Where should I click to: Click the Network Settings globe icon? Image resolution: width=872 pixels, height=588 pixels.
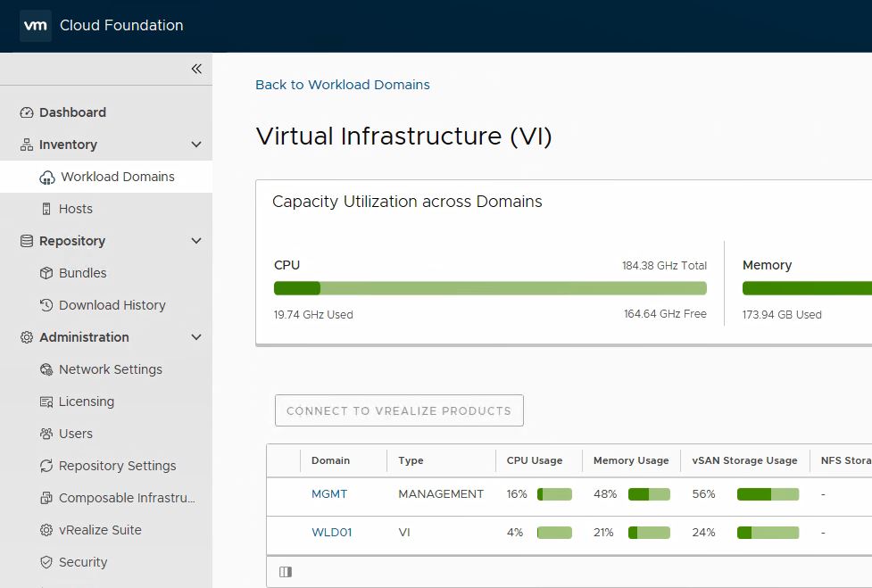(47, 369)
